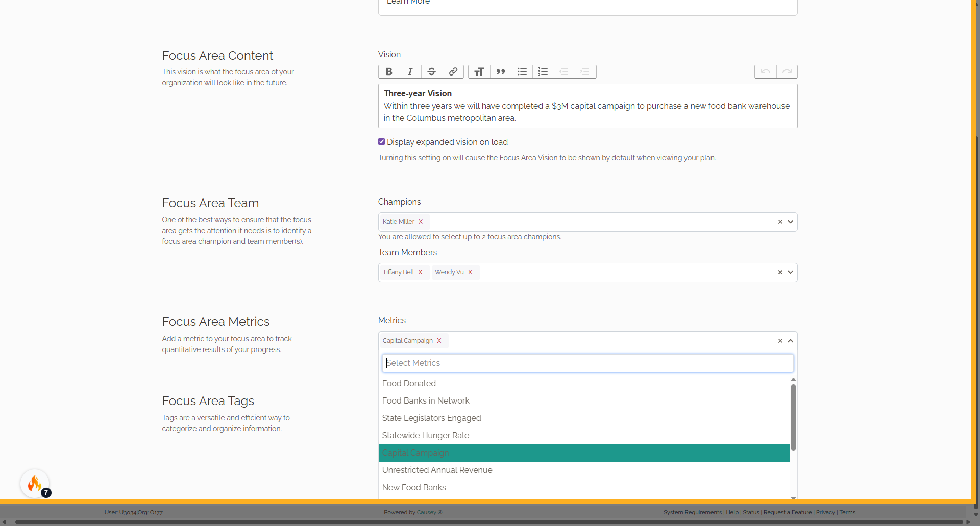
Task: Clear all Team Members selections
Action: pyautogui.click(x=780, y=272)
